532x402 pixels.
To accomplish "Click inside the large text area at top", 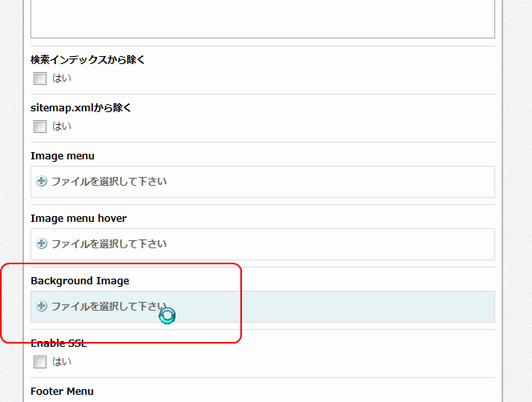I will [263, 18].
